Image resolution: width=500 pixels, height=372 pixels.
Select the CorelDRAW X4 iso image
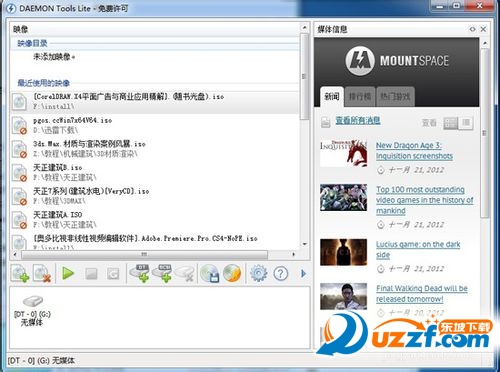pos(155,102)
